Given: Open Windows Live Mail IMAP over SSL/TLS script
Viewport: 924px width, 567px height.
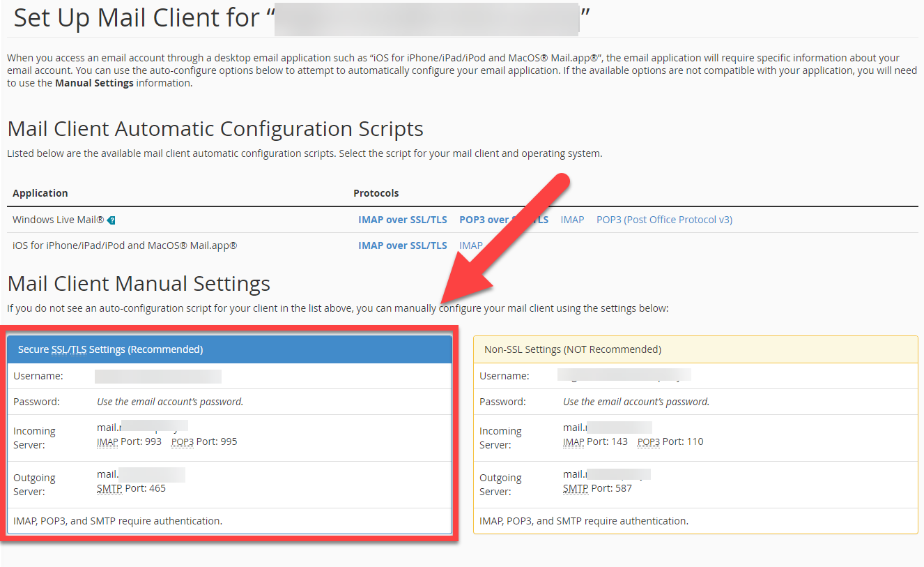Looking at the screenshot, I should tap(402, 220).
